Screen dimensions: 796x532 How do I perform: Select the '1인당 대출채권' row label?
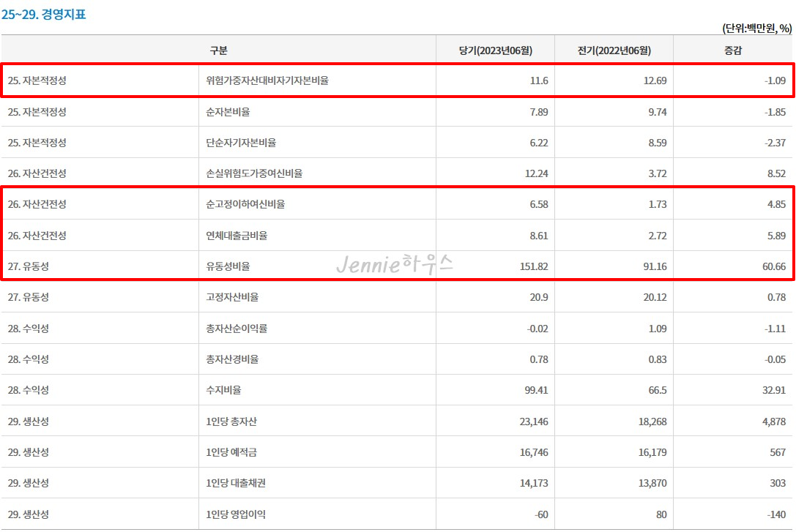236,483
